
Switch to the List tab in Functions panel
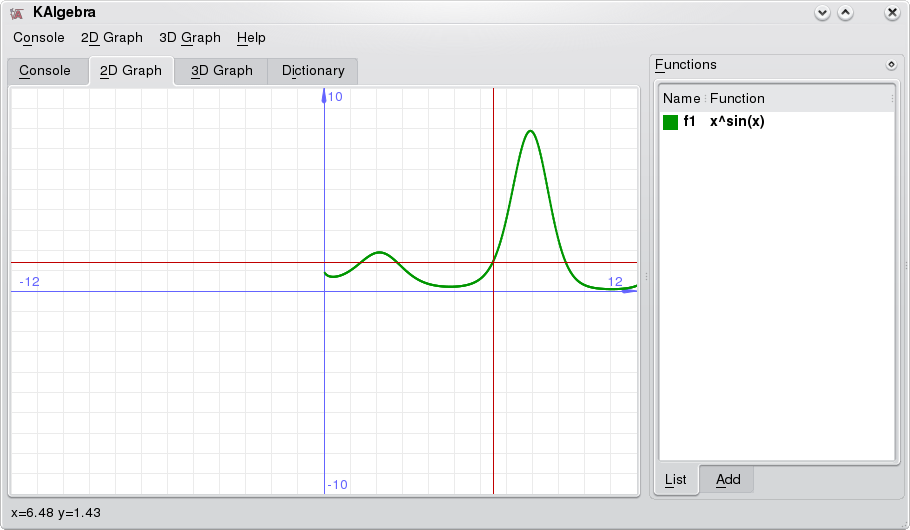coord(676,479)
